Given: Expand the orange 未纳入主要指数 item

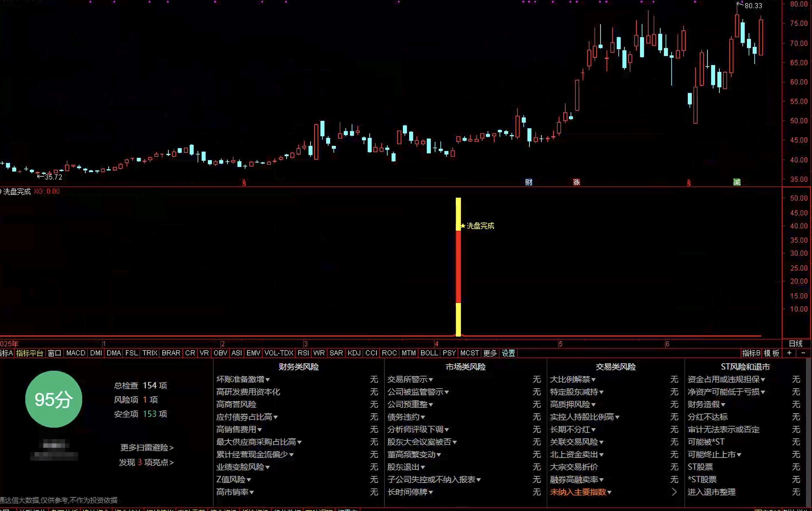Looking at the screenshot, I should [581, 492].
